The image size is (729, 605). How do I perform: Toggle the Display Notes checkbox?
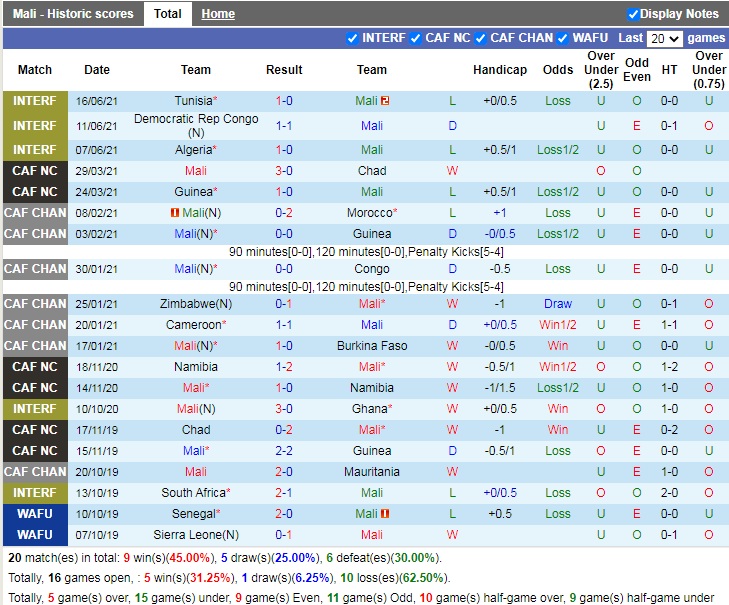[x=633, y=14]
